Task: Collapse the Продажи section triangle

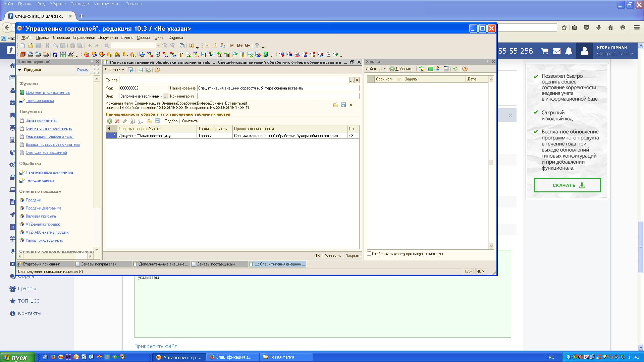Action: click(x=19, y=70)
